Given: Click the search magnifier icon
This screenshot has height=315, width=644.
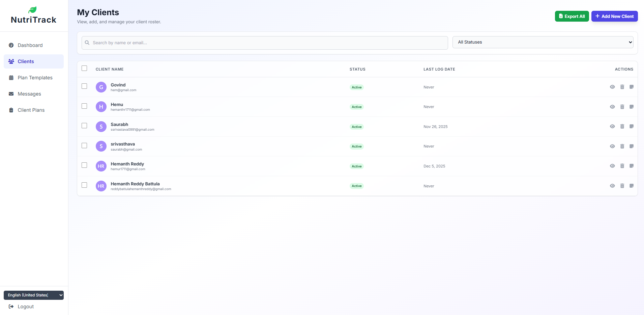Looking at the screenshot, I should (x=87, y=43).
